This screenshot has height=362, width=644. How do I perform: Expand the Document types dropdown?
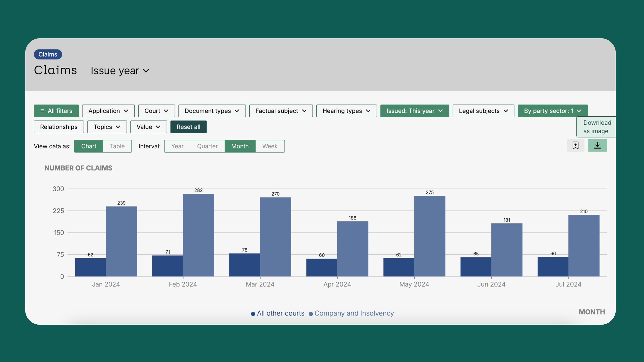(212, 111)
